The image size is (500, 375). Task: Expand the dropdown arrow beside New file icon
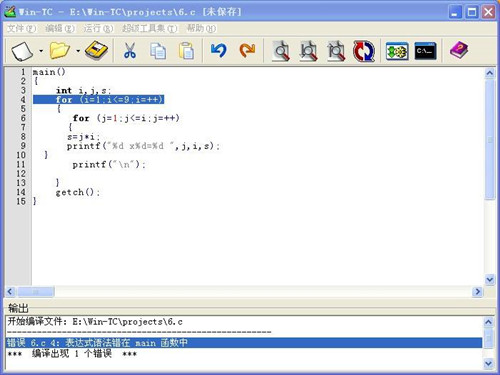[41, 51]
